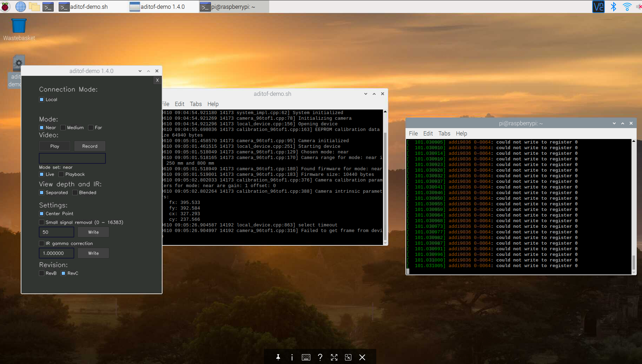Open Help menu in pi@raspberrypi terminal
Viewport: 642px width, 364px height.
tap(461, 133)
